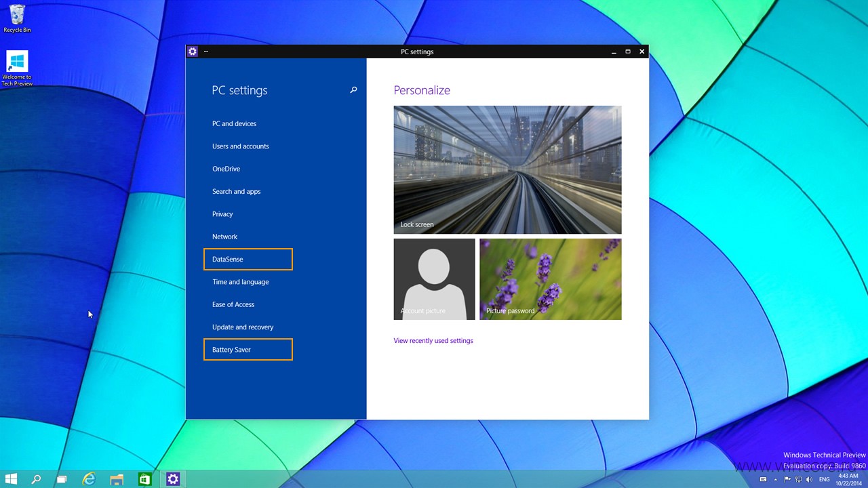Show hidden tray icons arrow
868x488 pixels.
pos(776,479)
